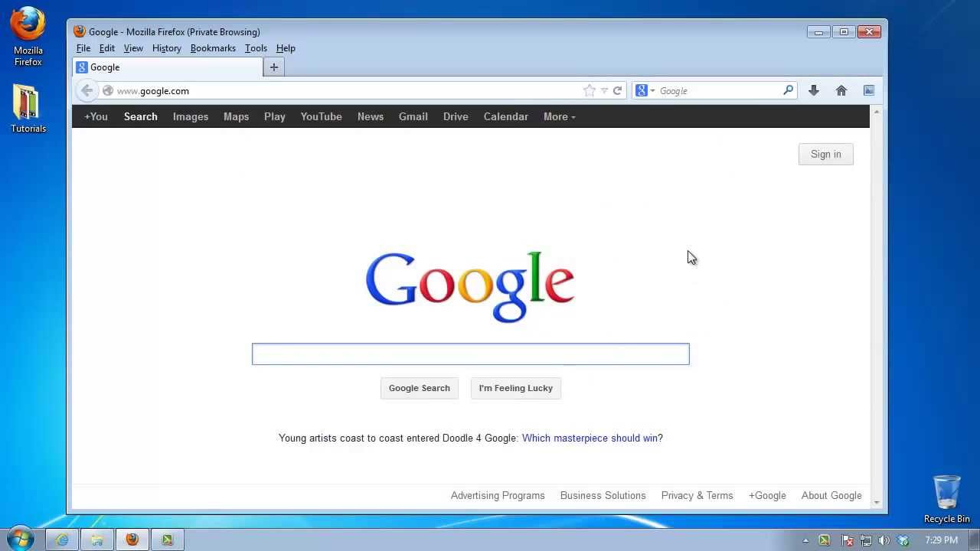The height and width of the screenshot is (551, 980).
Task: Click the toolbar Google search field
Action: click(x=718, y=90)
